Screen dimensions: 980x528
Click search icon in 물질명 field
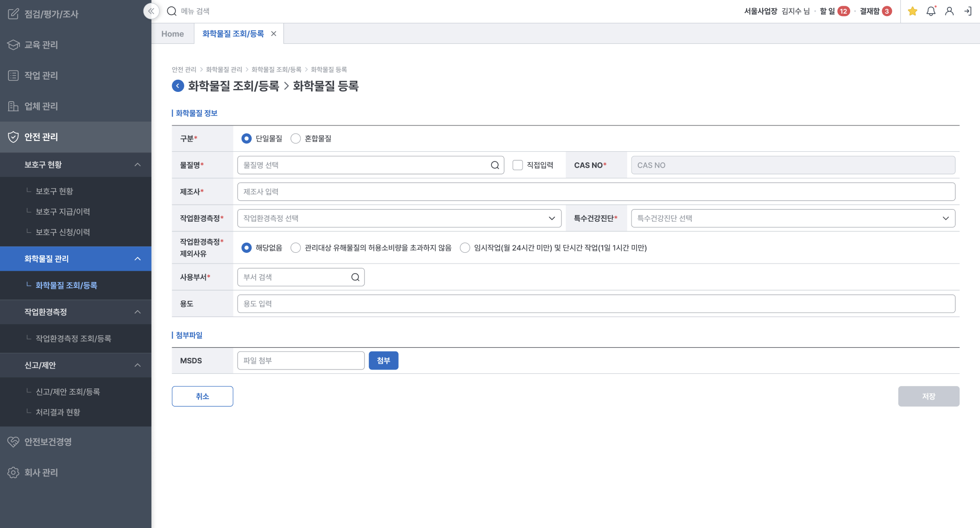pos(495,165)
